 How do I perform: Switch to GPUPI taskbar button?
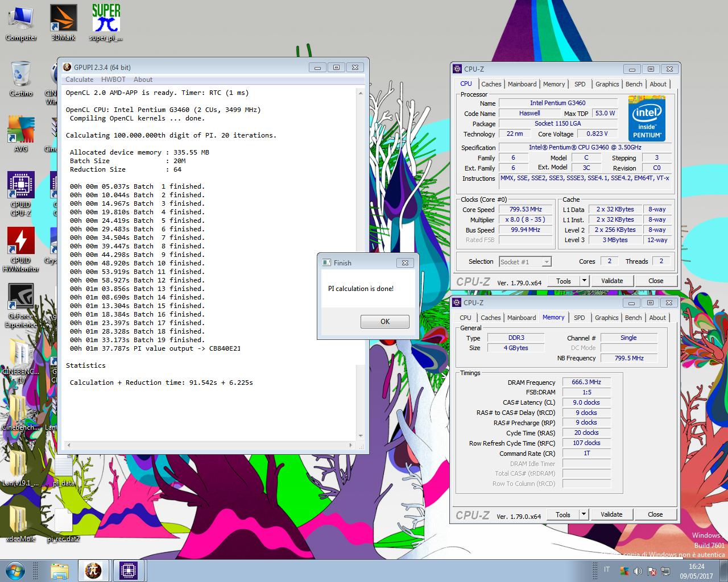[93, 571]
